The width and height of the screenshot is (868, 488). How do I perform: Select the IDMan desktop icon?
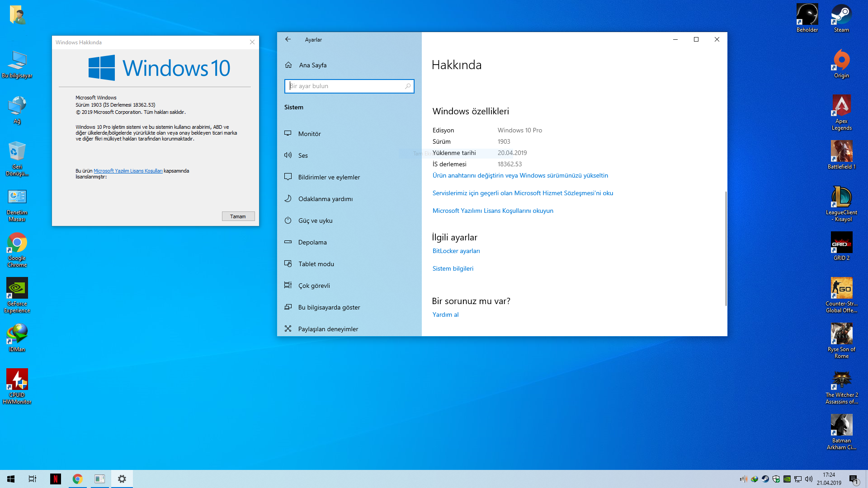[x=17, y=338]
